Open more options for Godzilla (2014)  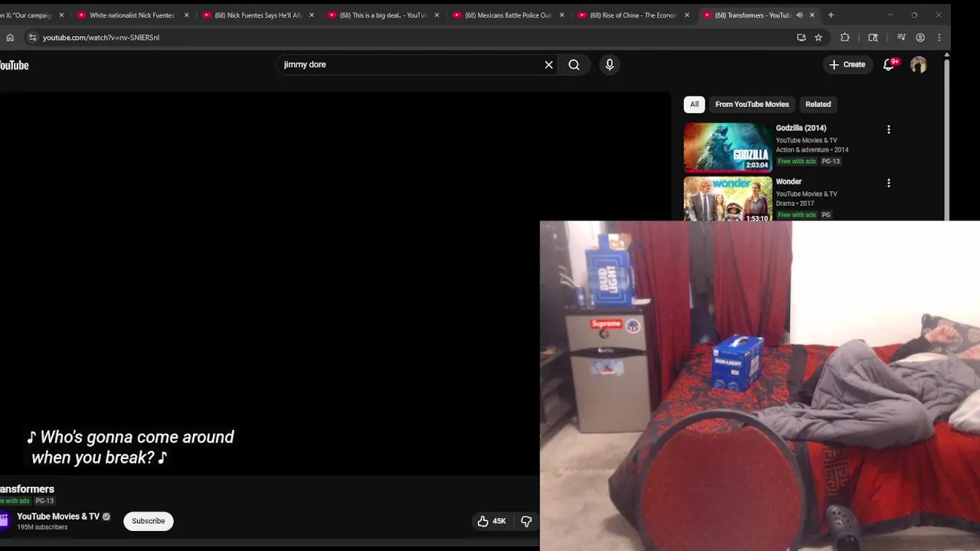[889, 130]
